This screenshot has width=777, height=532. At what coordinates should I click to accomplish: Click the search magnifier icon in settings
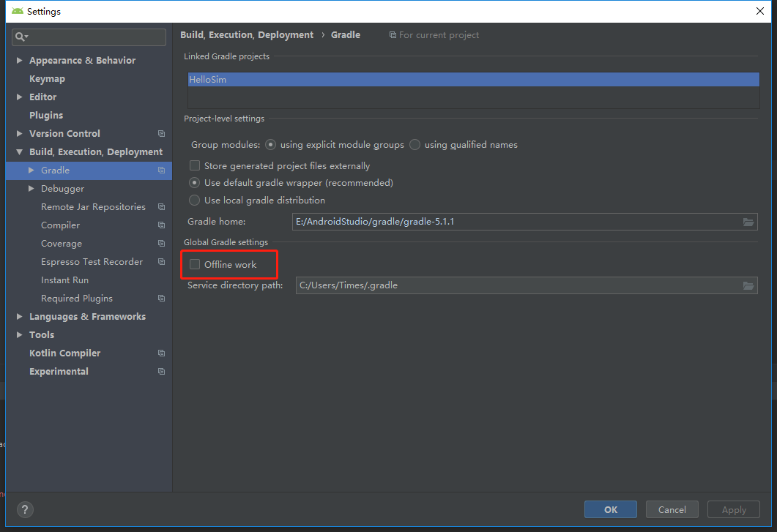(21, 37)
